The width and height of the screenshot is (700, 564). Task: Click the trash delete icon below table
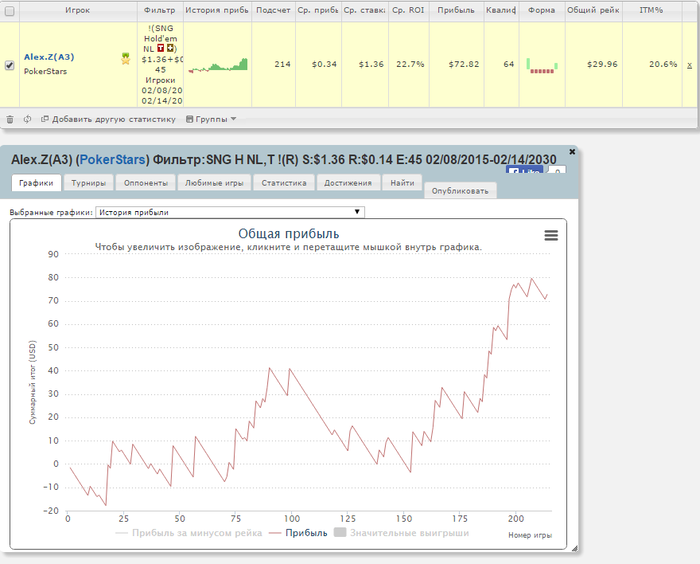click(x=10, y=119)
